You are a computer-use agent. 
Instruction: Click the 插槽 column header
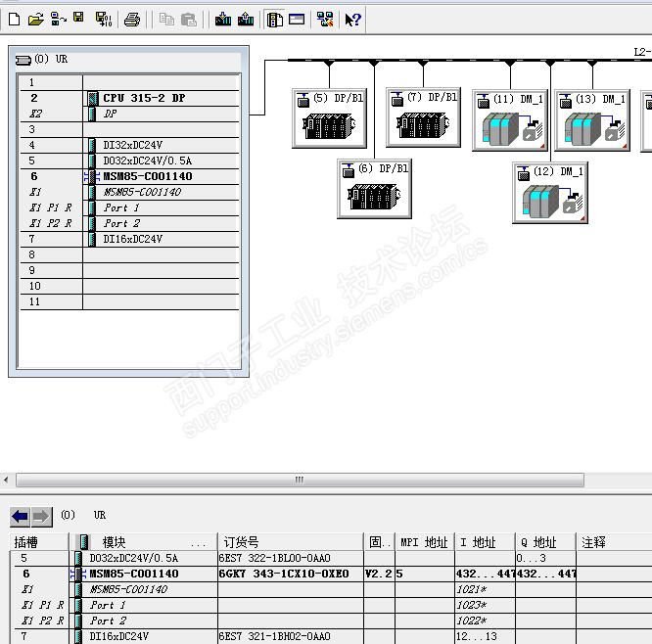tap(39, 542)
